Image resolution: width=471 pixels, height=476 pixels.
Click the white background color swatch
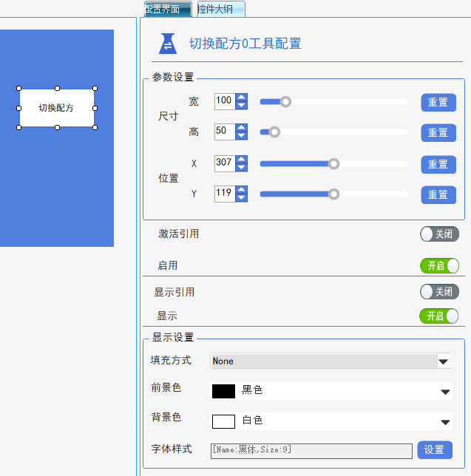[x=223, y=421]
